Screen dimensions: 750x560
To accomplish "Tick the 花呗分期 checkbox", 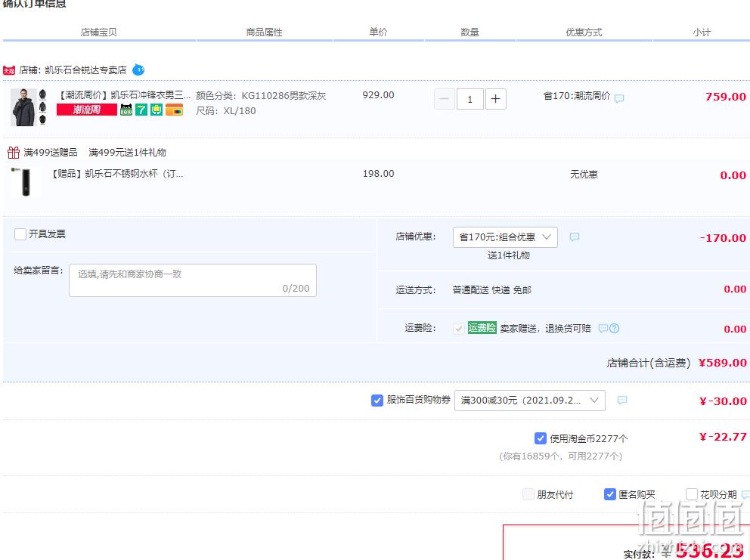I will coord(691,494).
